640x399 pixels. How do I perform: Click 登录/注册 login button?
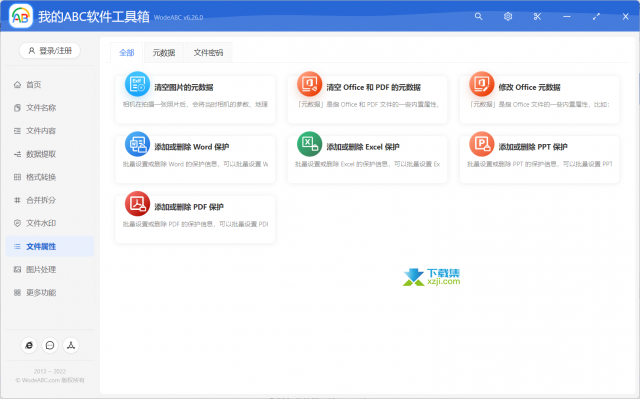tap(50, 51)
